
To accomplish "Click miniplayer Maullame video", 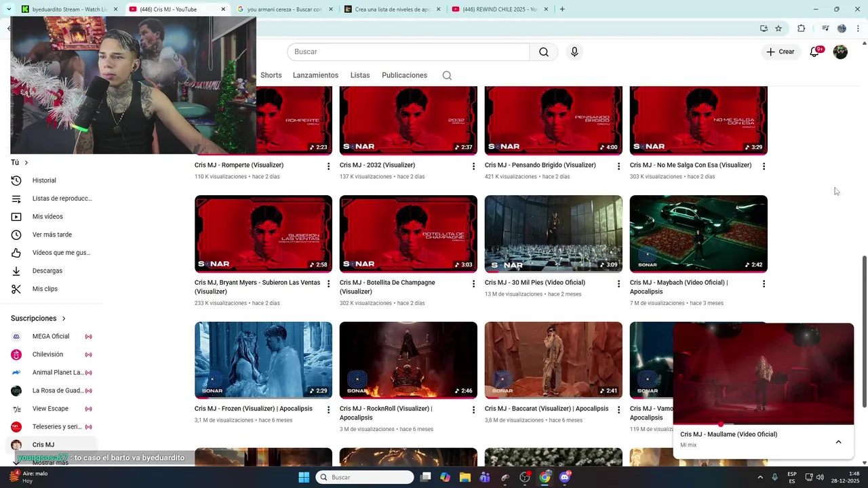I will 764,373.
